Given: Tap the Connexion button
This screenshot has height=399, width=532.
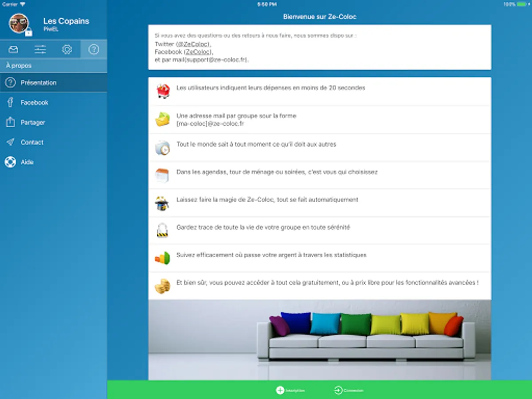Looking at the screenshot, I should (x=348, y=390).
